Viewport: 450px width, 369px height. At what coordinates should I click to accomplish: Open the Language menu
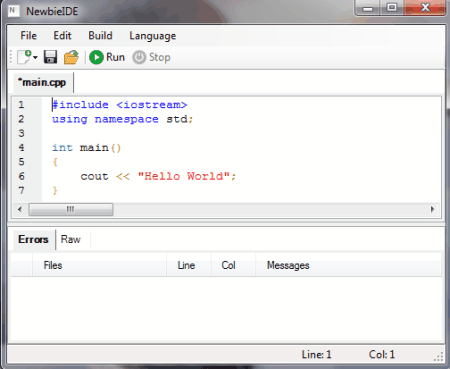pos(153,36)
